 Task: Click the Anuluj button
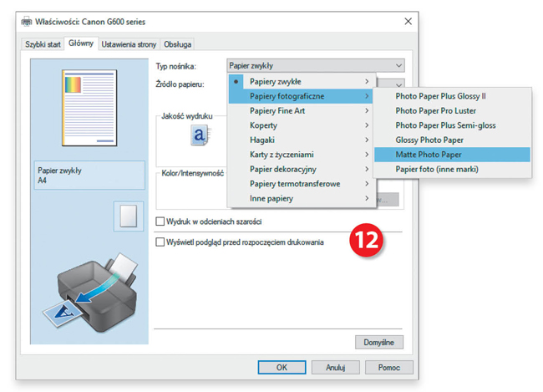coord(335,368)
